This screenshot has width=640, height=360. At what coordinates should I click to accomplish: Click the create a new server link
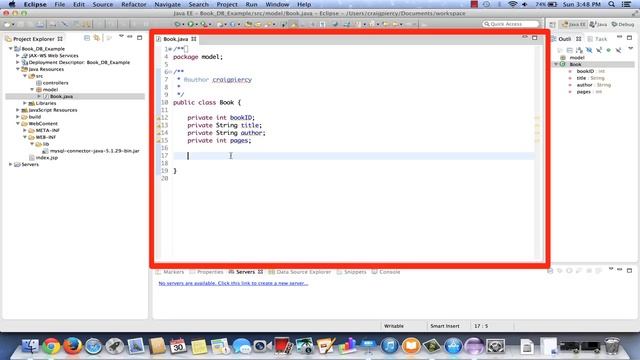[x=233, y=283]
